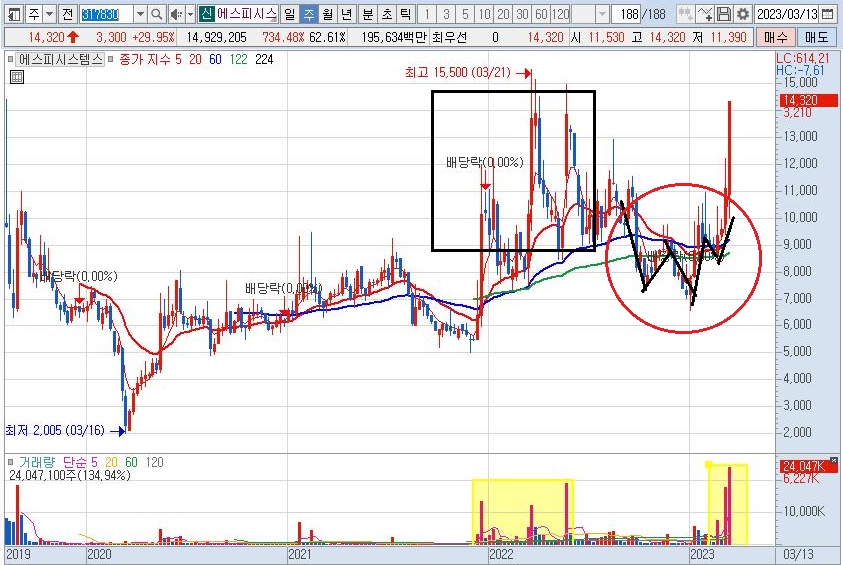Click the HC:-7.61 indicator text
Viewport: 843px width, 565px height.
(x=800, y=70)
